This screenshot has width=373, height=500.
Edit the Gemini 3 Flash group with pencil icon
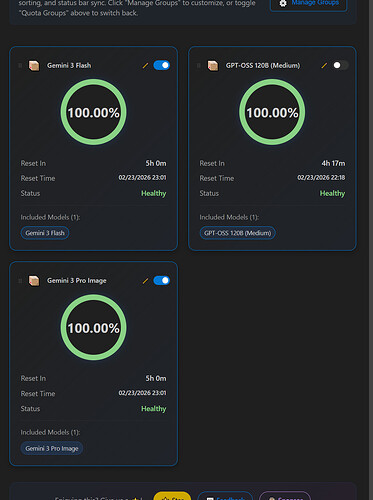(x=145, y=66)
